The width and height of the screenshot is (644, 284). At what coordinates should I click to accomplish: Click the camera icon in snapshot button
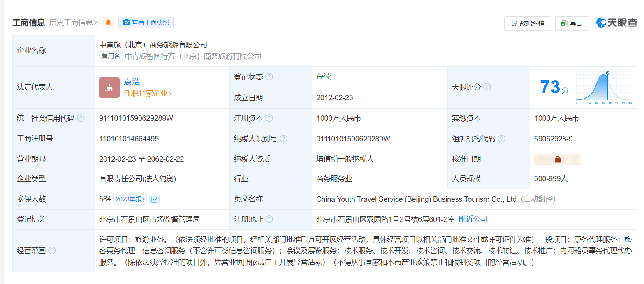(x=126, y=23)
